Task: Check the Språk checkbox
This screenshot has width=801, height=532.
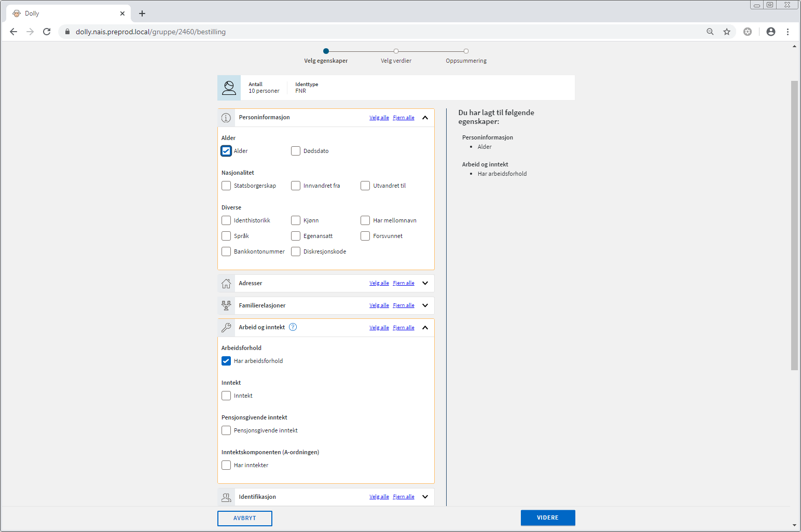Action: point(226,236)
